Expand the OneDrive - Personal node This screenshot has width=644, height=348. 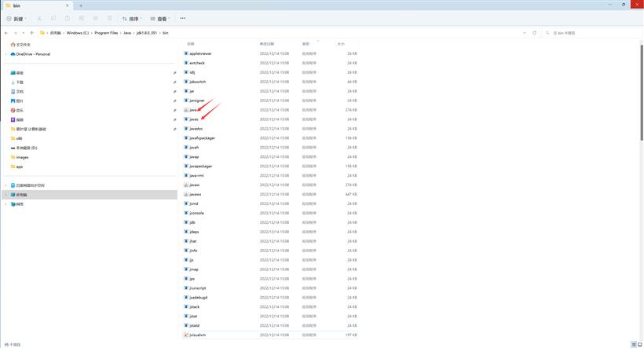5,54
